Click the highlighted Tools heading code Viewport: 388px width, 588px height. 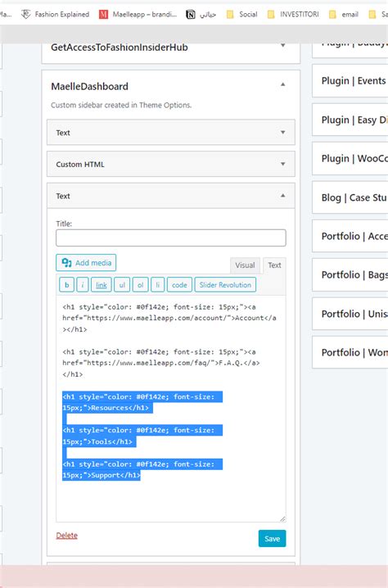point(142,436)
